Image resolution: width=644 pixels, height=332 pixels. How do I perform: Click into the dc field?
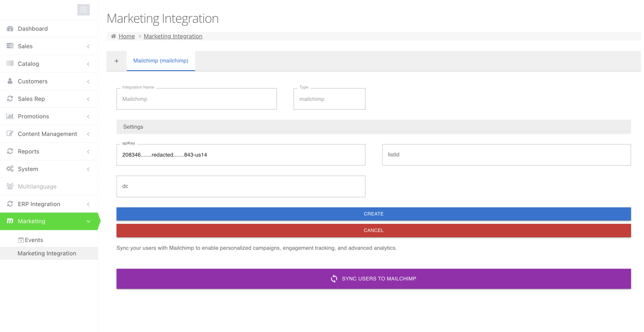[241, 186]
